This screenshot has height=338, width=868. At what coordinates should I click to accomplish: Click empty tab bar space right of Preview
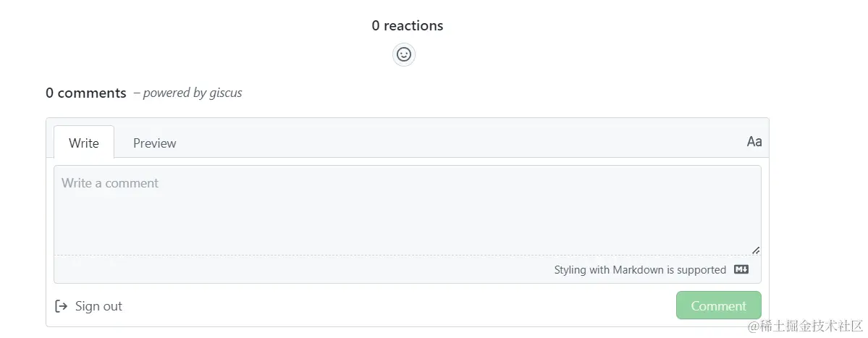coord(463,142)
